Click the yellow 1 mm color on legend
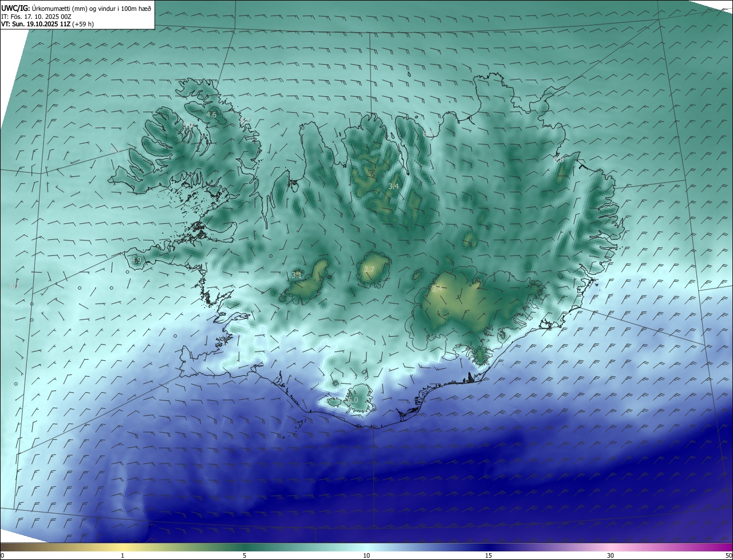 123,547
